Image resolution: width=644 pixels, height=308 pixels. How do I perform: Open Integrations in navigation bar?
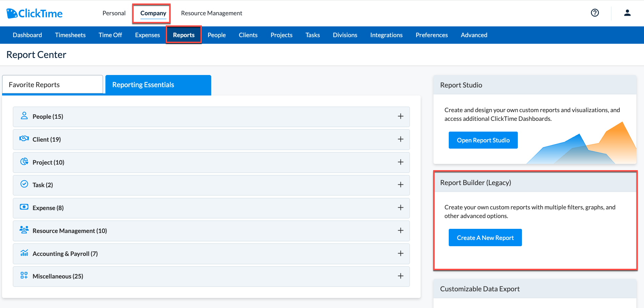pyautogui.click(x=386, y=35)
